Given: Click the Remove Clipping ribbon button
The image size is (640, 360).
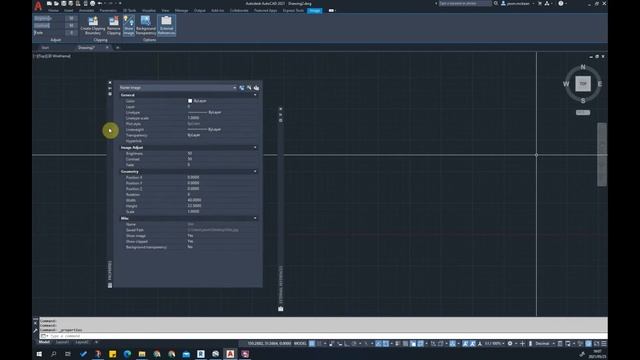Looking at the screenshot, I should coord(113,25).
